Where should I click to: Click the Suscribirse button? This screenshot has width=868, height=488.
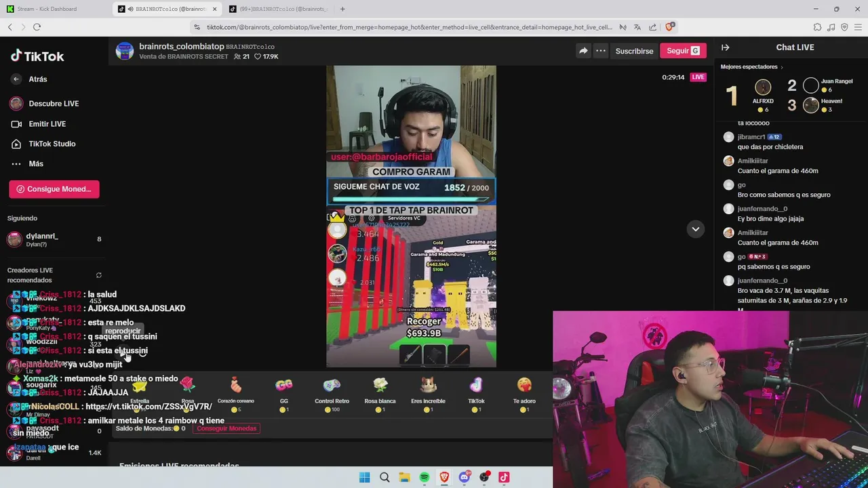pyautogui.click(x=634, y=51)
